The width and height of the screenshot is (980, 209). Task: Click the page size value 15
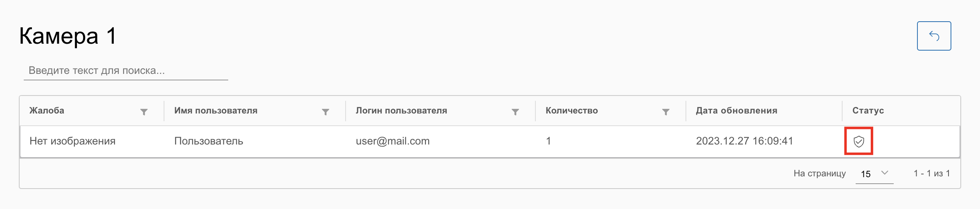(x=865, y=174)
